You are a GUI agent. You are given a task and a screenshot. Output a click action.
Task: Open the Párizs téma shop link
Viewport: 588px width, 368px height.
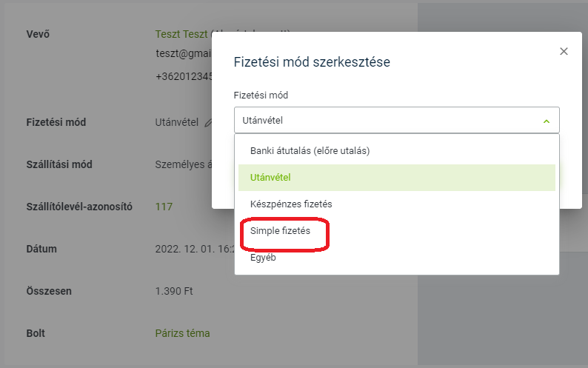point(182,333)
